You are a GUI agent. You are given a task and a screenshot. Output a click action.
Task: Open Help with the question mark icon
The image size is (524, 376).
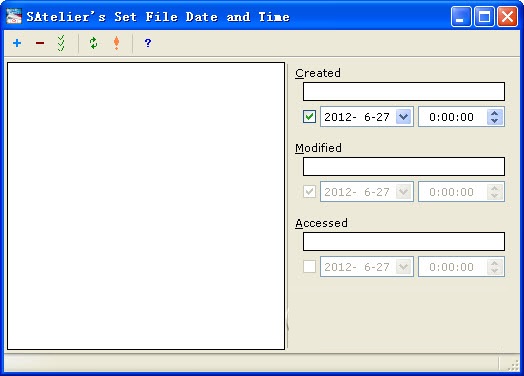148,43
